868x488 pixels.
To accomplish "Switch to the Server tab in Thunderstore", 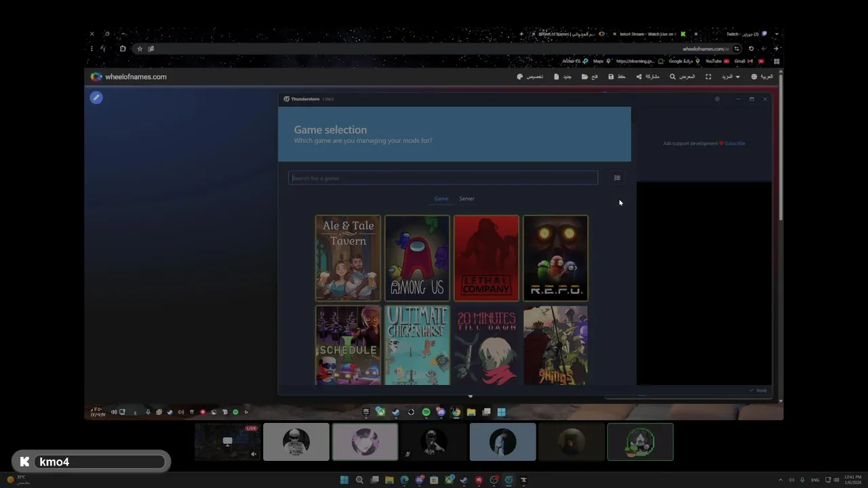I will (467, 199).
